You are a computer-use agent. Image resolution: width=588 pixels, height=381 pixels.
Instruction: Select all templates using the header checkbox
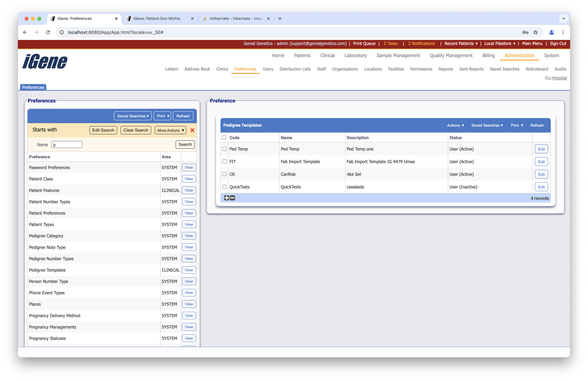coord(224,137)
